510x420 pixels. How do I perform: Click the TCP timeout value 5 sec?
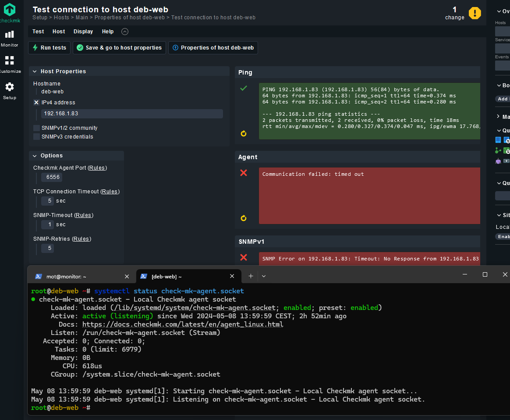[x=48, y=201]
